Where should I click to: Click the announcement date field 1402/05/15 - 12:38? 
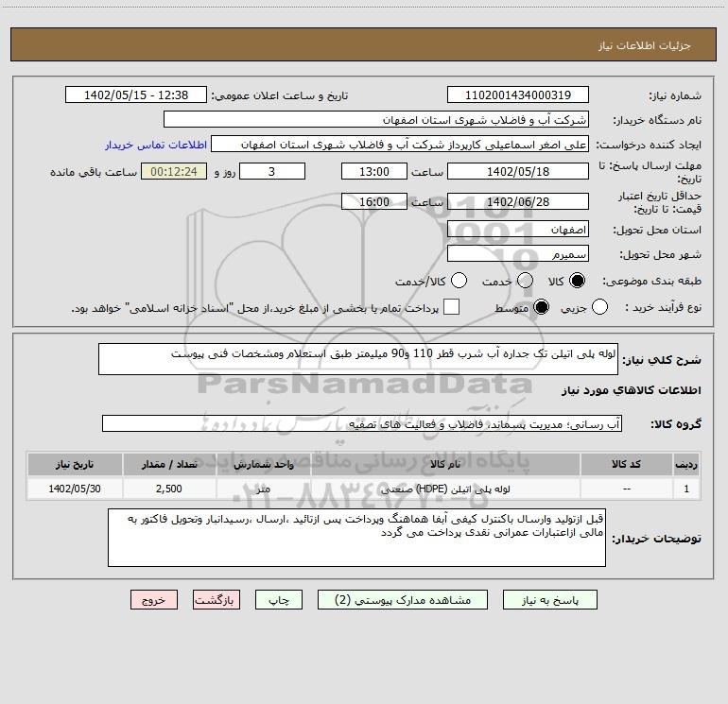[136, 94]
